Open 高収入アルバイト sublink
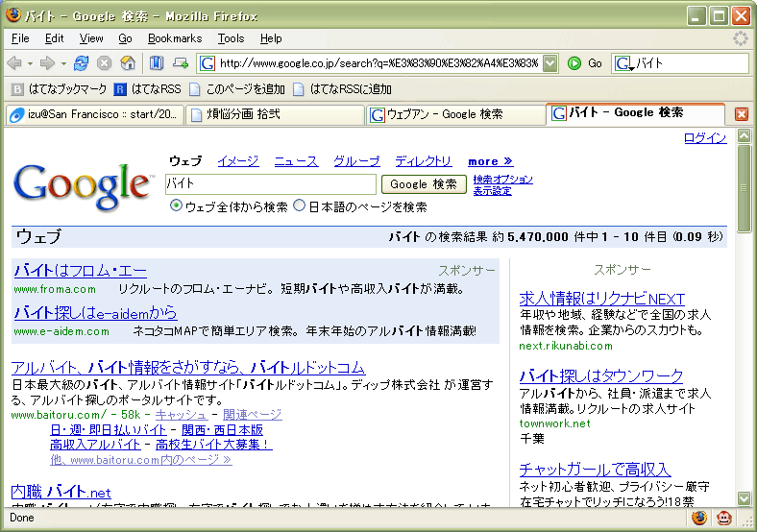The image size is (757, 532). (x=95, y=445)
